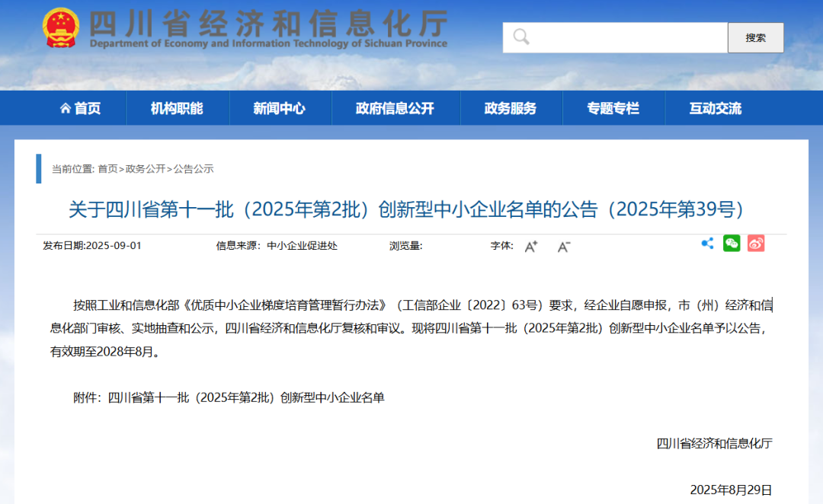
Task: Click inside the search input field
Action: pos(625,37)
